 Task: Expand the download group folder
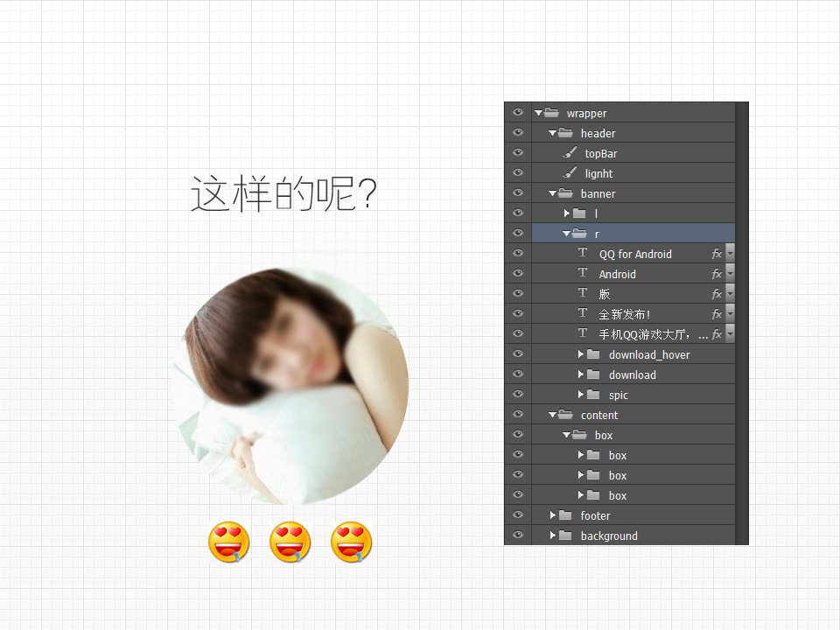pyautogui.click(x=581, y=374)
